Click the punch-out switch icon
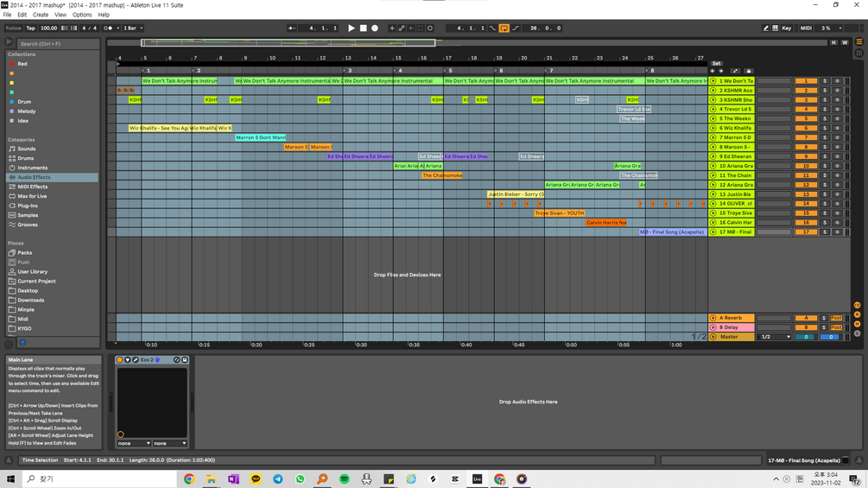This screenshot has width=868, height=488. tap(516, 29)
